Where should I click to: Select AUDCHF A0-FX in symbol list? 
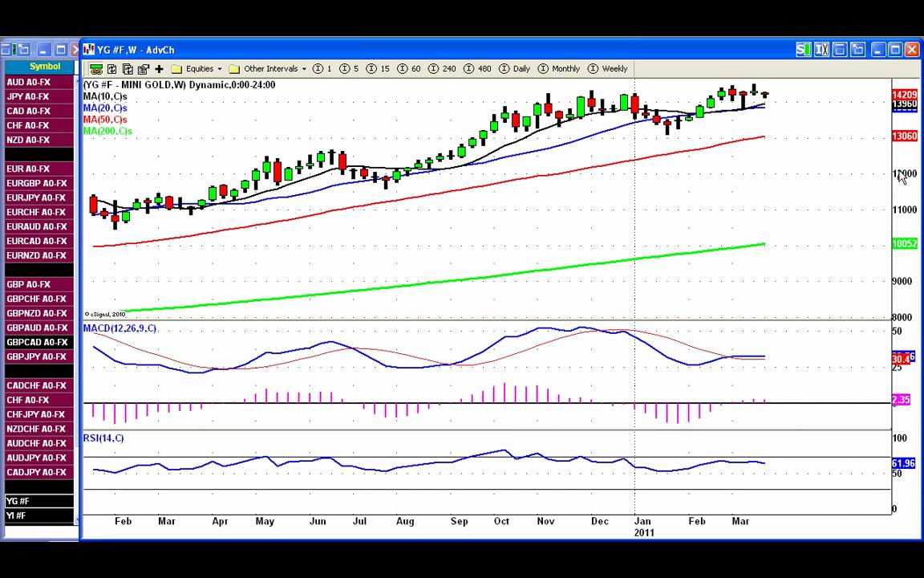pos(39,443)
